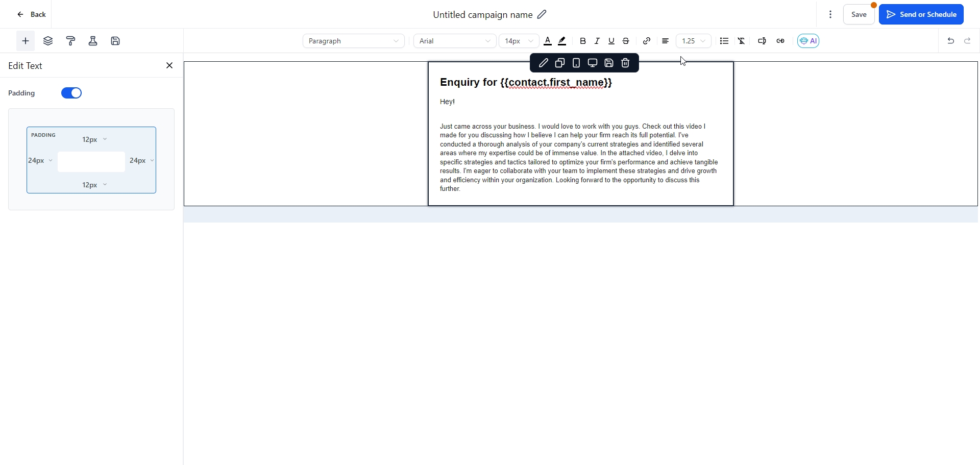Open the AI assistant button

[808, 41]
